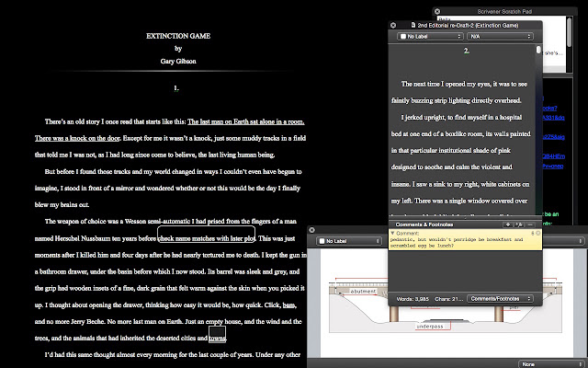Click the Scratch Pad scrollbar thumb
Viewport: 588px width, 368px height.
click(569, 33)
